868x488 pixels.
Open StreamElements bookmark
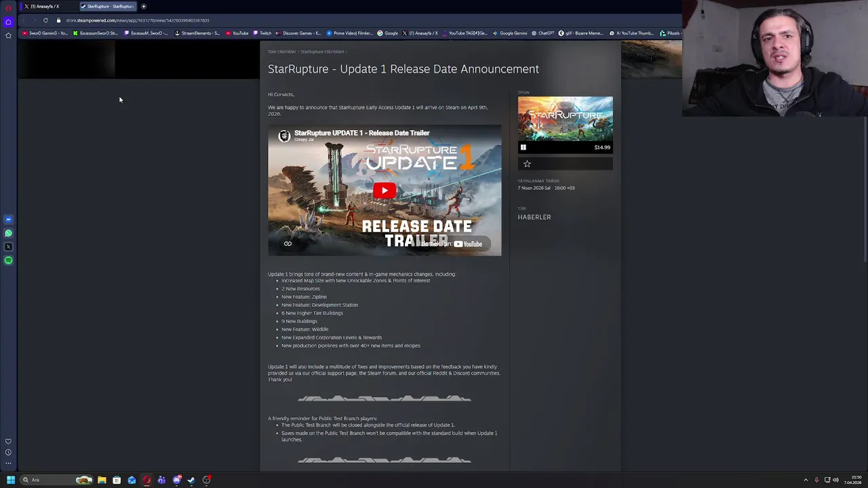(x=197, y=33)
